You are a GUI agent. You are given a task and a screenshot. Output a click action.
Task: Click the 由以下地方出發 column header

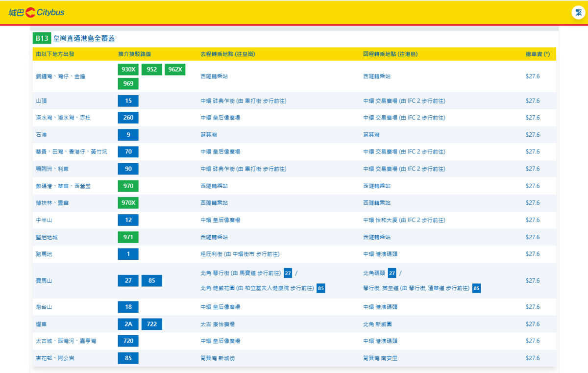pyautogui.click(x=55, y=54)
